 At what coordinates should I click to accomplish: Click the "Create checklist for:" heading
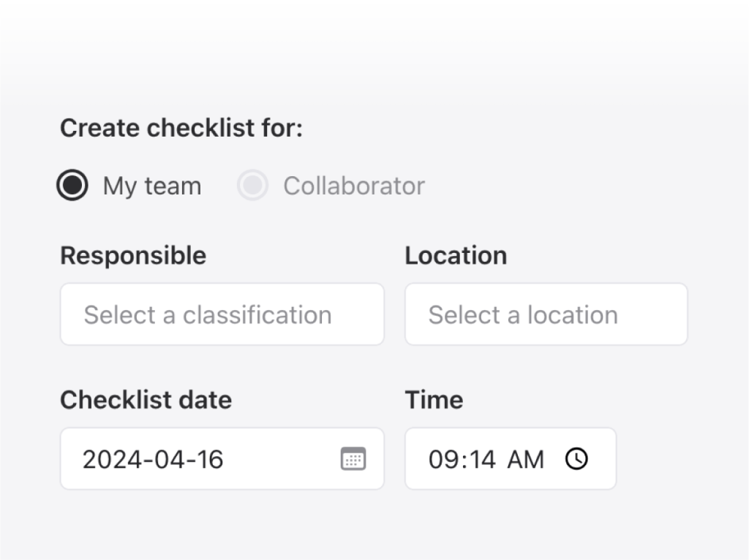pos(181,128)
